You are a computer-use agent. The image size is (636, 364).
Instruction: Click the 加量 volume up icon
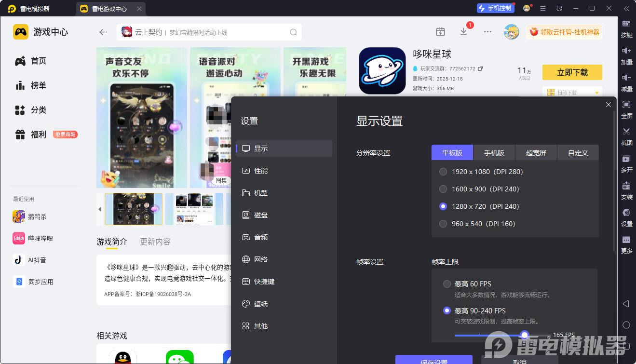point(626,51)
